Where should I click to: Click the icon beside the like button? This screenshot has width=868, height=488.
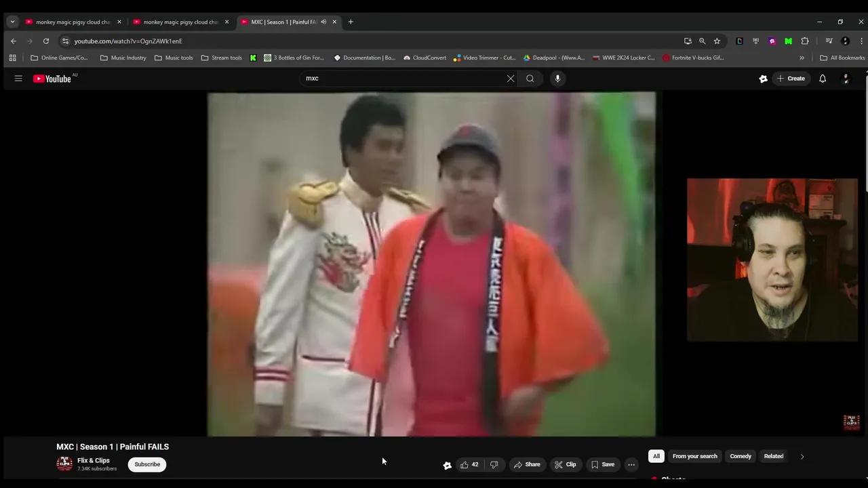pyautogui.click(x=447, y=465)
